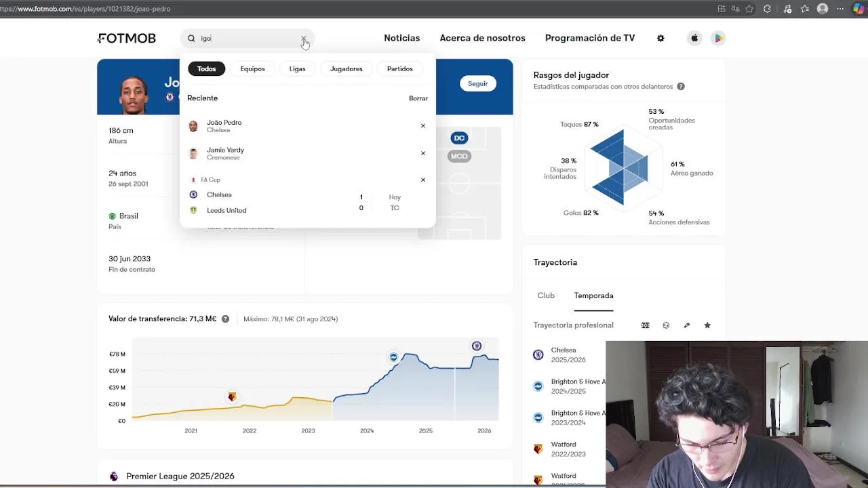This screenshot has width=868, height=488.
Task: Click the goals ball icon in Trayectoria
Action: click(666, 325)
